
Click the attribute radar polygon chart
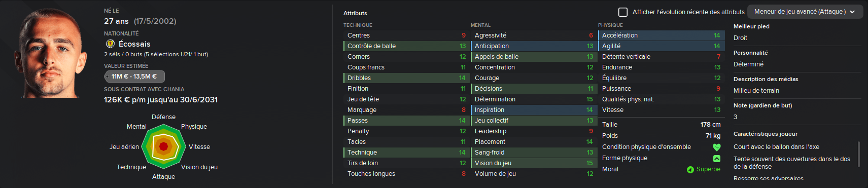point(163,146)
